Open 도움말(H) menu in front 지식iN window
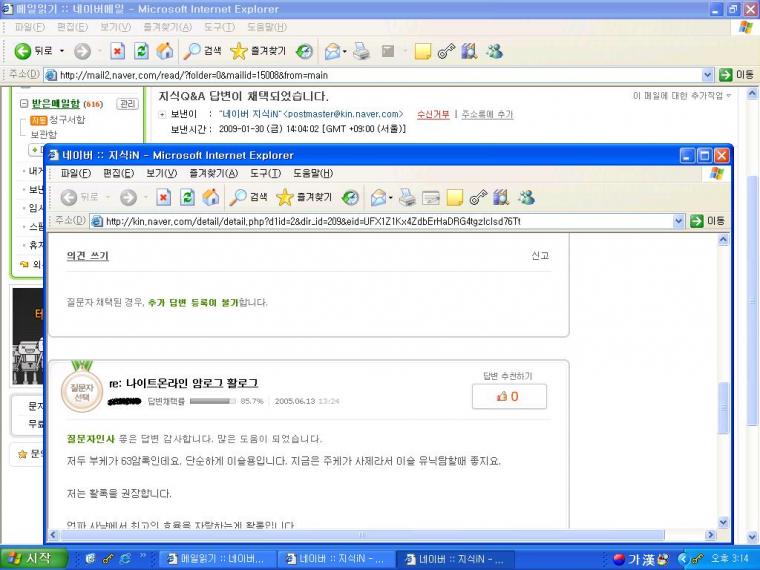This screenshot has height=570, width=760. tap(313, 174)
